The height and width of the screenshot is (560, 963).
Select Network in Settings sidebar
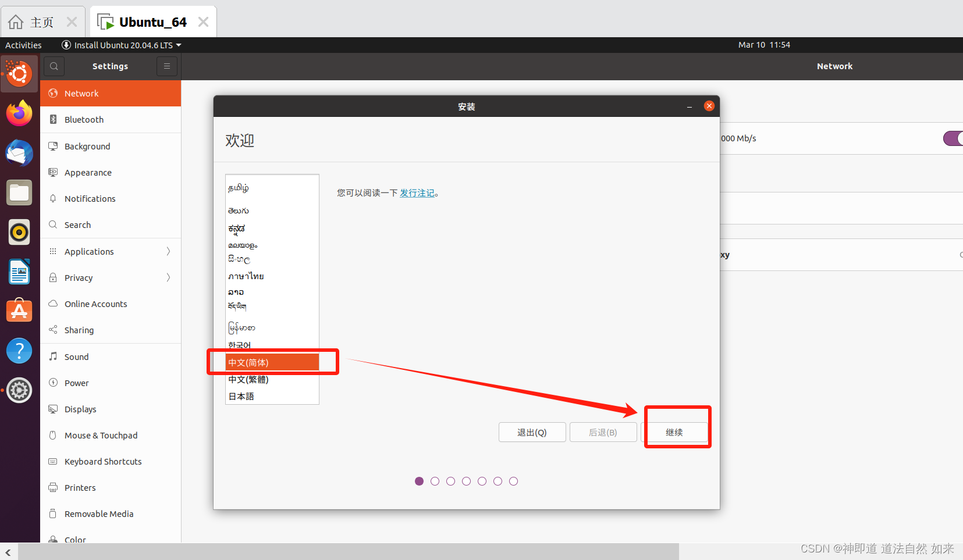pyautogui.click(x=111, y=93)
